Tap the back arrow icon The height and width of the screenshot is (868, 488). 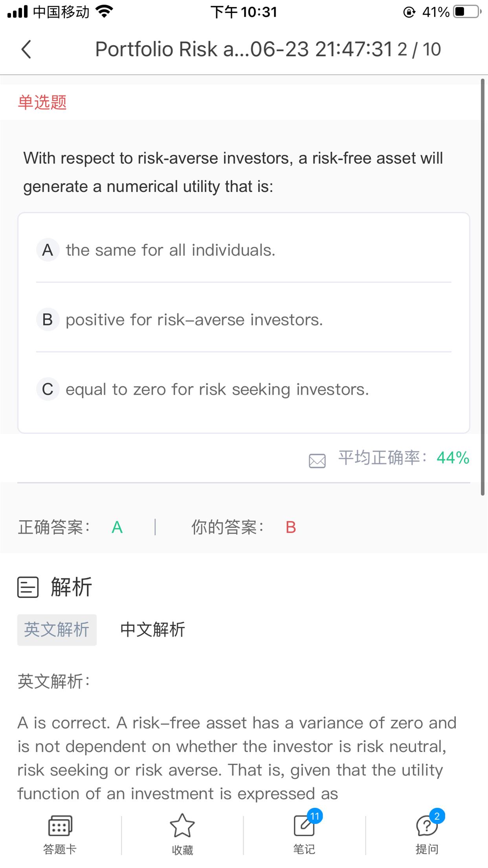coord(26,50)
